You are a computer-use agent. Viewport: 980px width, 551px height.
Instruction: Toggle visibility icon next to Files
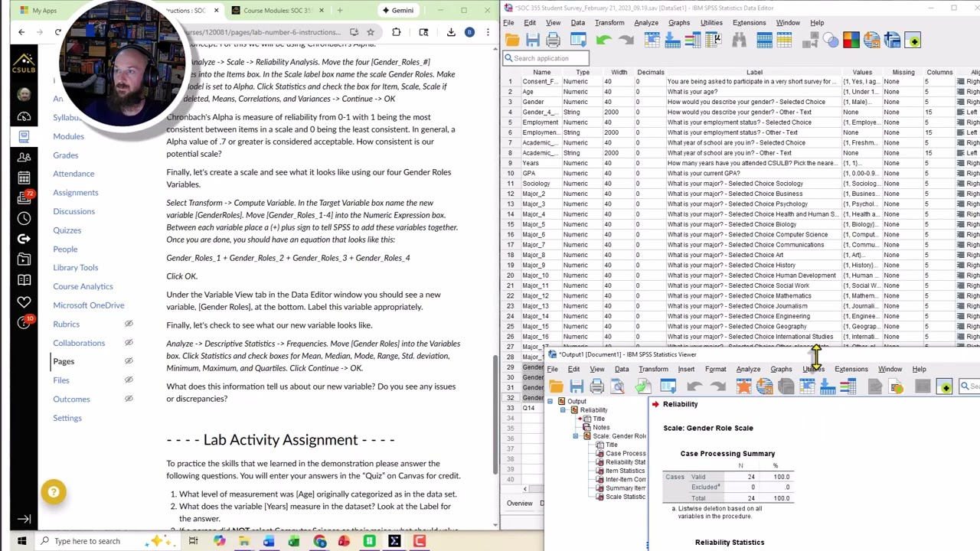pyautogui.click(x=129, y=380)
